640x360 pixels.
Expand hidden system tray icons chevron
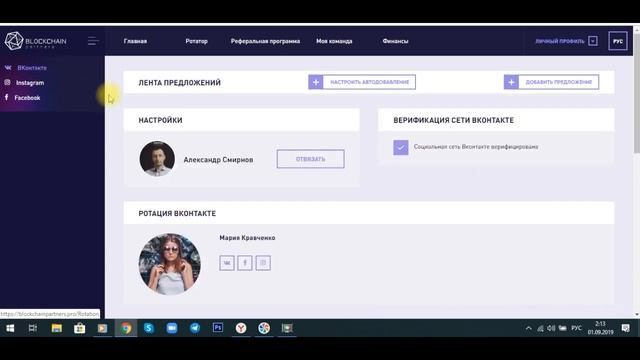[529, 328]
